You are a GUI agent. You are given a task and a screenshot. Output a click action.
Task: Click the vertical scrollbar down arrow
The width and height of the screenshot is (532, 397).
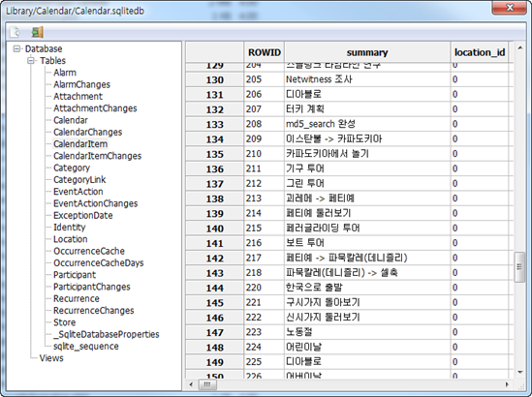[520, 372]
